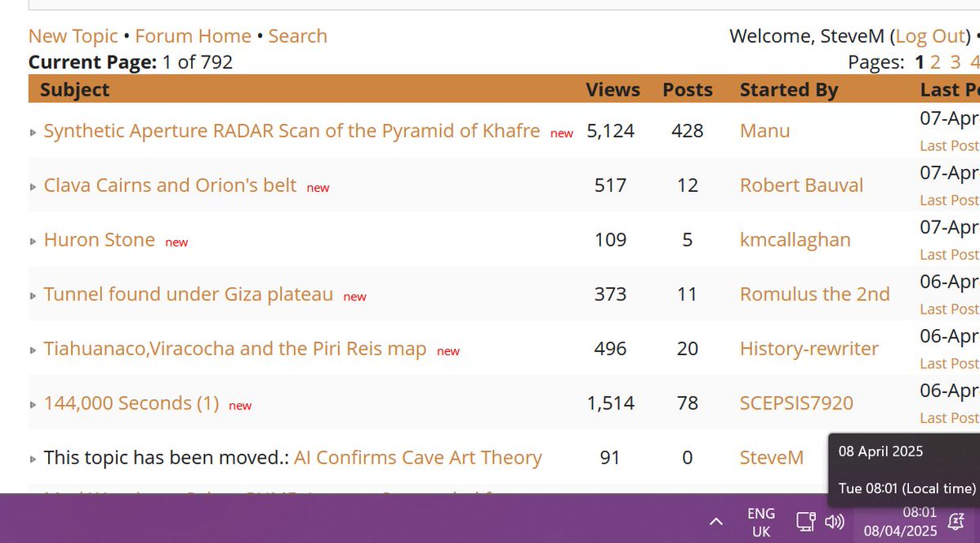This screenshot has width=980, height=543.
Task: Click the Posts column header
Action: [688, 90]
